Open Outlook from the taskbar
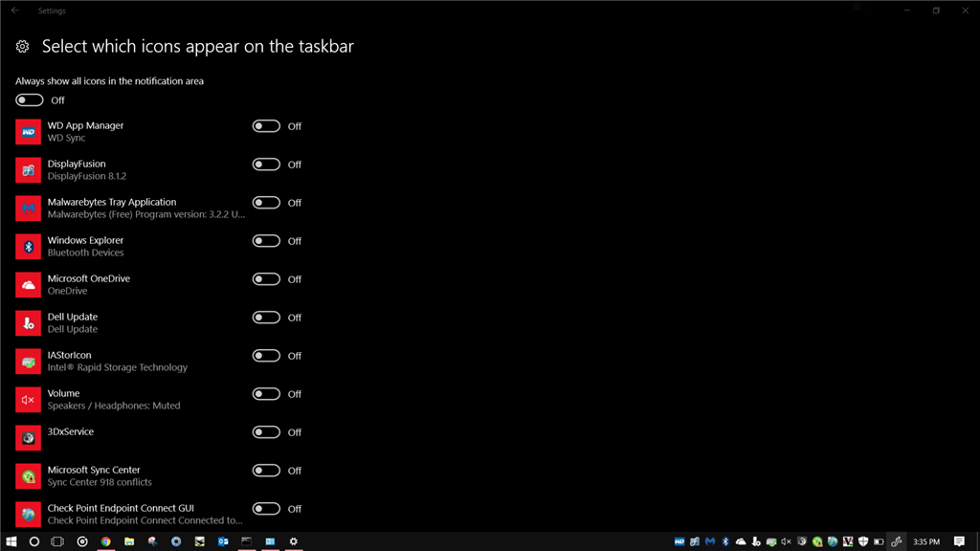This screenshot has height=551, width=980. 223,541
